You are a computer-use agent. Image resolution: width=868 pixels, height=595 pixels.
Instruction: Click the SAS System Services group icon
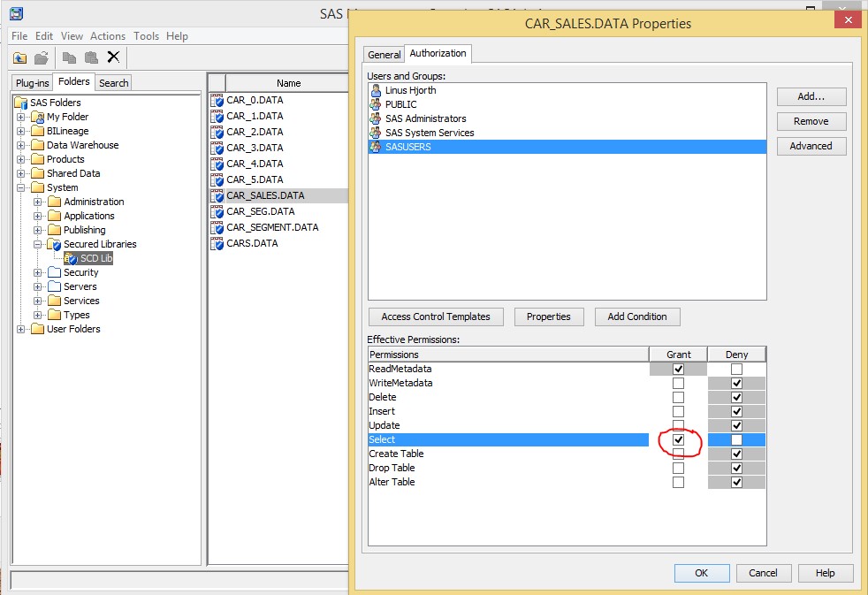pyautogui.click(x=376, y=133)
